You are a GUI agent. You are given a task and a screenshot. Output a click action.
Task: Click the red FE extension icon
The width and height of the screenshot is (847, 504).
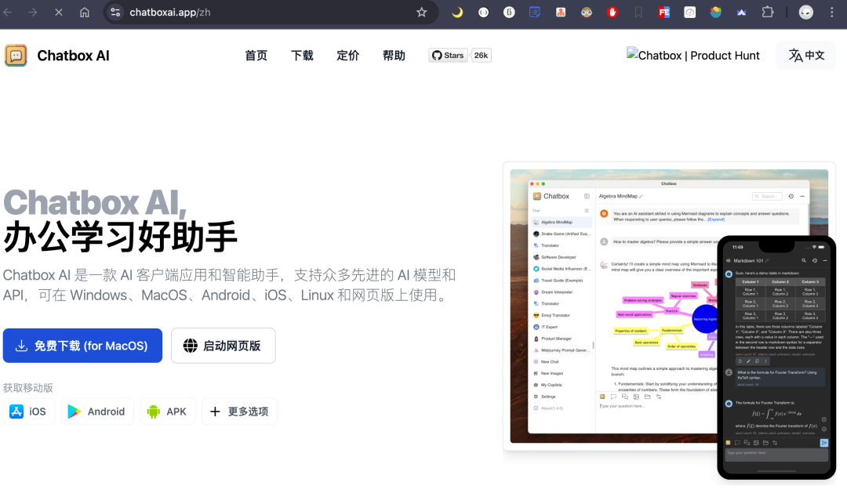click(x=664, y=12)
